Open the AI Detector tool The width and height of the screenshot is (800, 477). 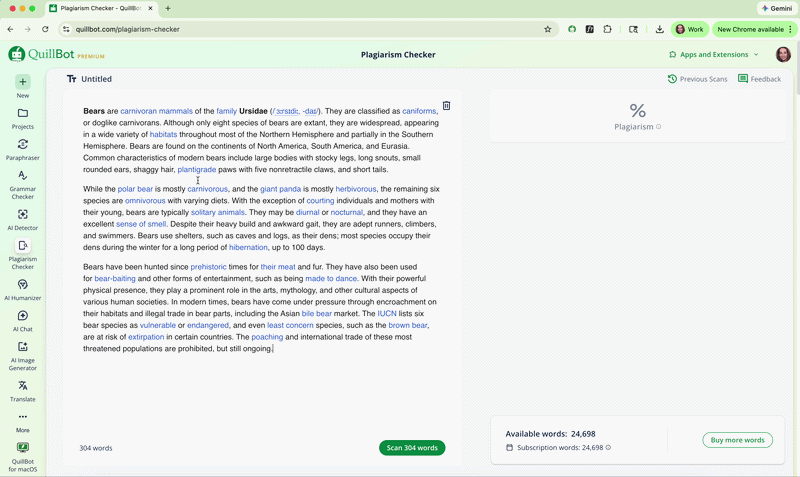(x=22, y=214)
